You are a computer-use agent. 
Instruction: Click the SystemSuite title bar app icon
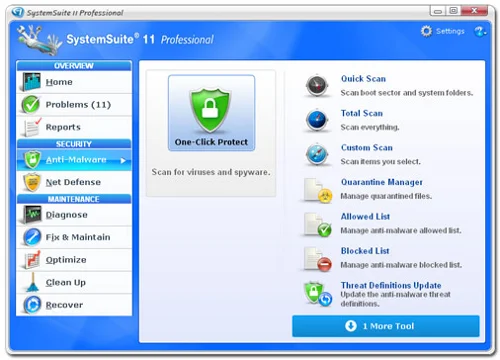17,12
